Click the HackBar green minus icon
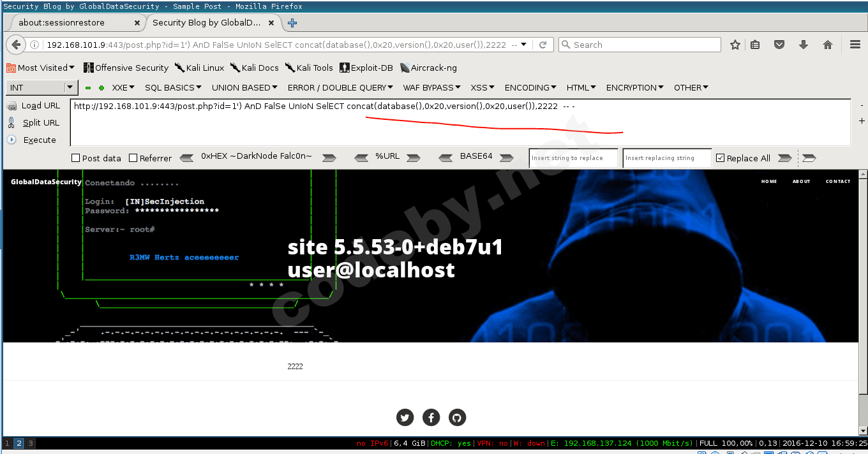This screenshot has height=454, width=868. [x=88, y=88]
